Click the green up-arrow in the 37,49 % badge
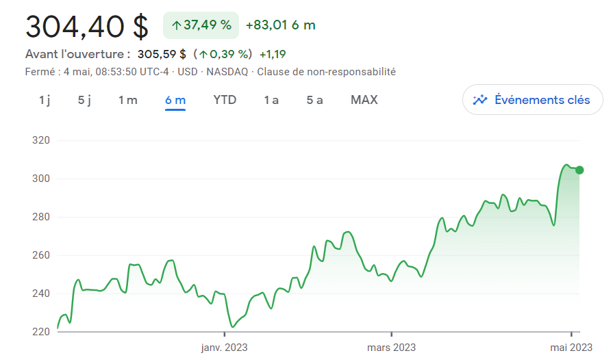 pyautogui.click(x=177, y=26)
